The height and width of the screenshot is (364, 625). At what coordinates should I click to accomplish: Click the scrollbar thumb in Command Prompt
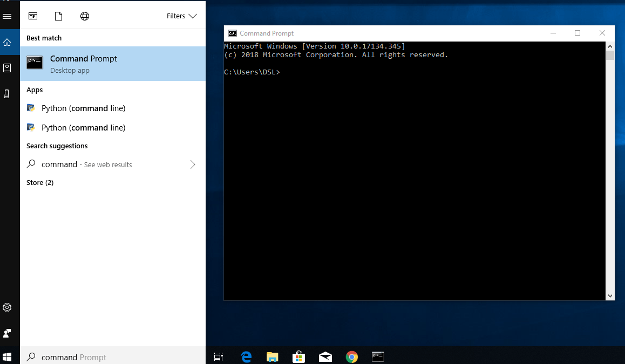click(x=610, y=56)
